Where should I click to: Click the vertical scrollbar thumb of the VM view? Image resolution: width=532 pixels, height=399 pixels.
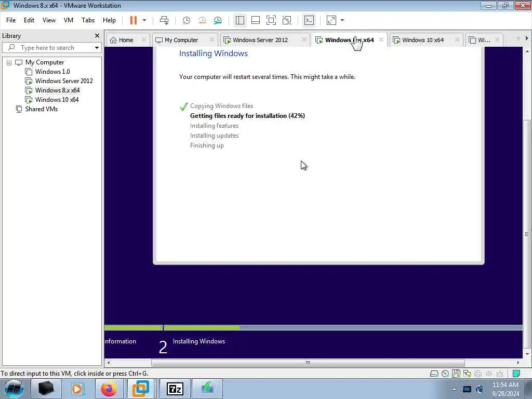coord(527,234)
